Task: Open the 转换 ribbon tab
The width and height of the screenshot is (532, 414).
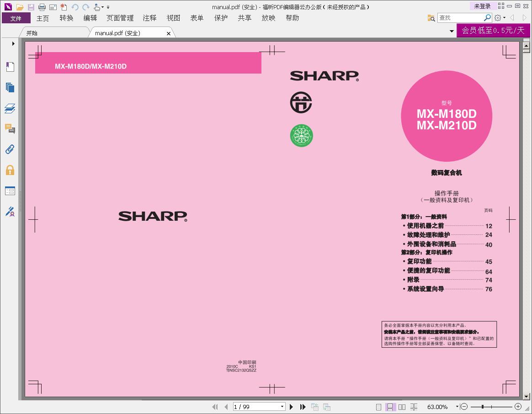Action: click(x=67, y=18)
